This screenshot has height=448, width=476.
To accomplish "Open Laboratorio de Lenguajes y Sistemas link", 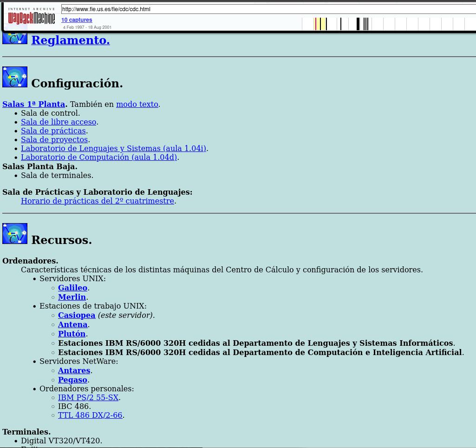I will click(113, 148).
